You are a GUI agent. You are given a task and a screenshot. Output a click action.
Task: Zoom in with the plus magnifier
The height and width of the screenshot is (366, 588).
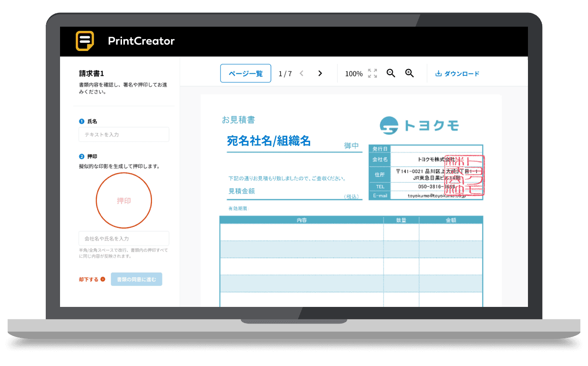[x=409, y=73]
